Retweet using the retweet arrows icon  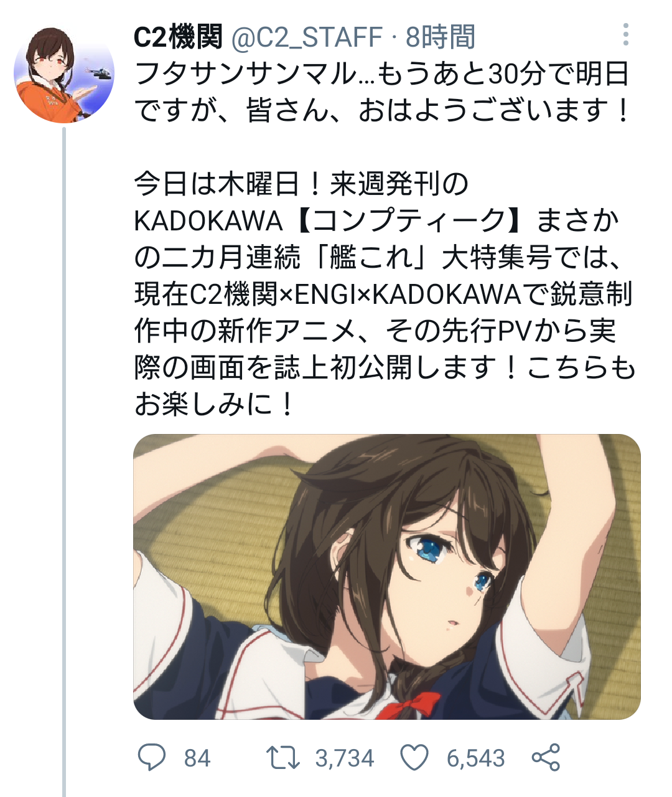pos(283,758)
